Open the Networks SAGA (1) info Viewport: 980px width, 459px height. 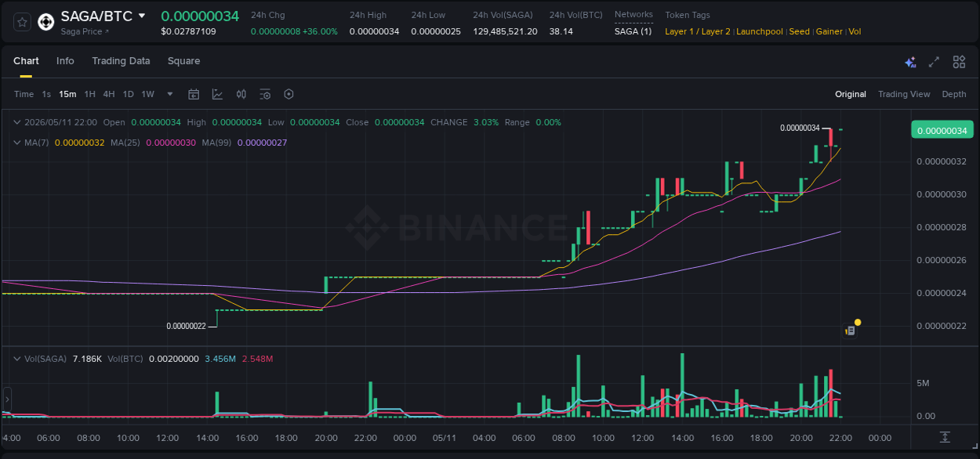click(633, 31)
